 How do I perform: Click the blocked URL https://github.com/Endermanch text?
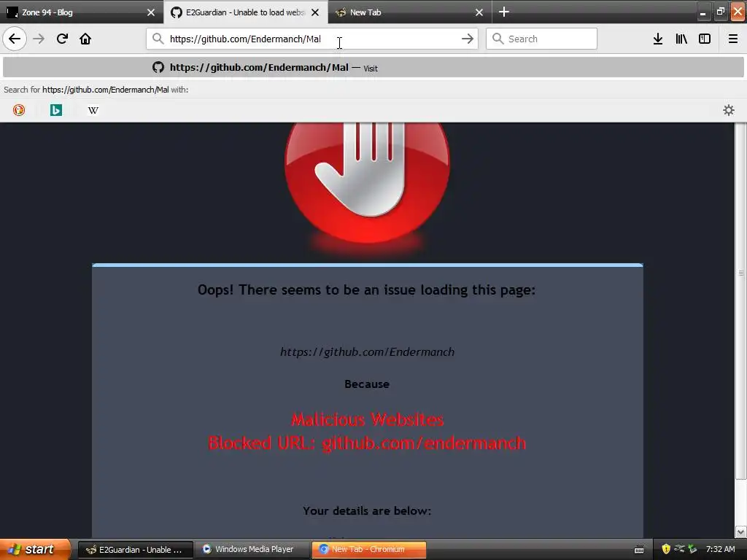click(368, 352)
